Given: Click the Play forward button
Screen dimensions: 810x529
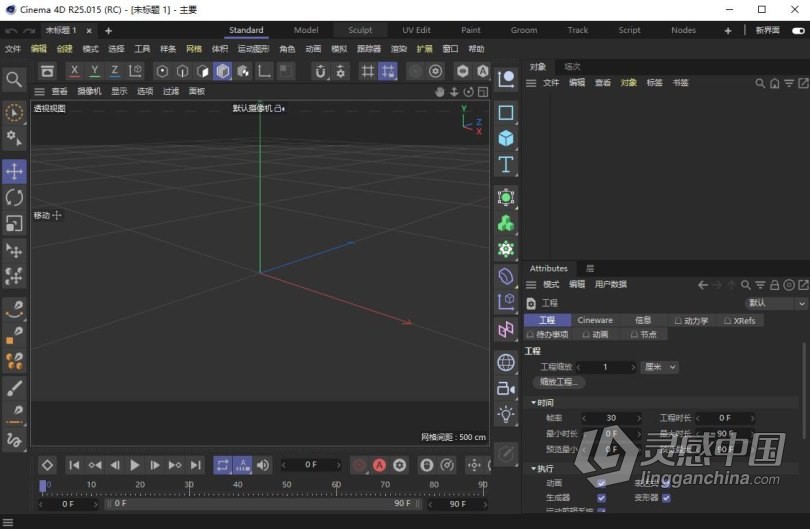Looking at the screenshot, I should click(135, 465).
